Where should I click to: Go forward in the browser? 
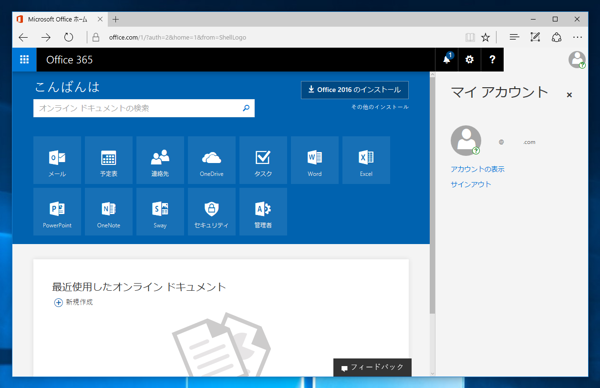point(46,37)
